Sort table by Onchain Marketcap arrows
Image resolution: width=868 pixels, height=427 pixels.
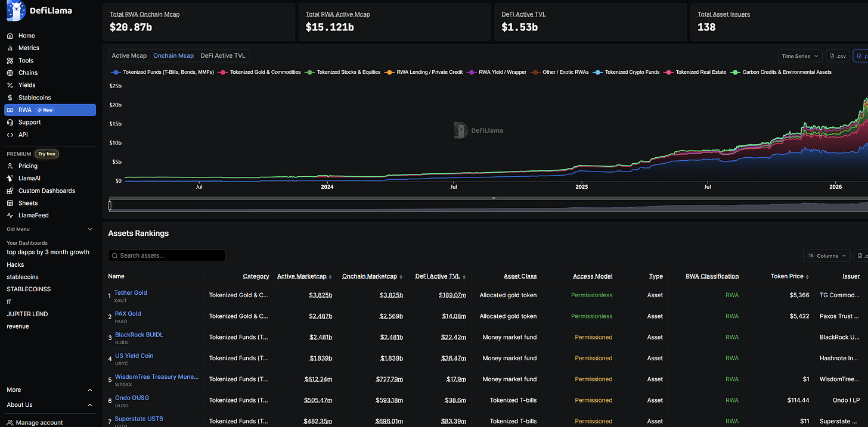click(401, 277)
